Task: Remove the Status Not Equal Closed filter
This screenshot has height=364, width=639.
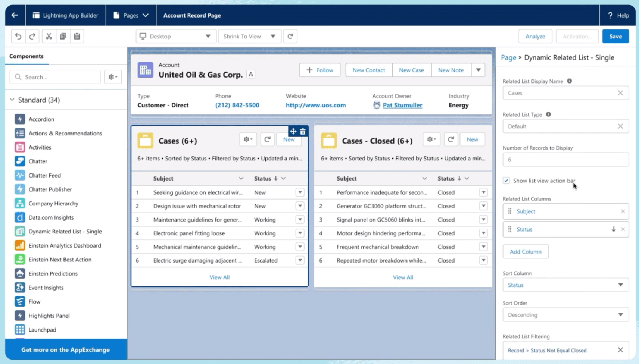Action: 620,350
